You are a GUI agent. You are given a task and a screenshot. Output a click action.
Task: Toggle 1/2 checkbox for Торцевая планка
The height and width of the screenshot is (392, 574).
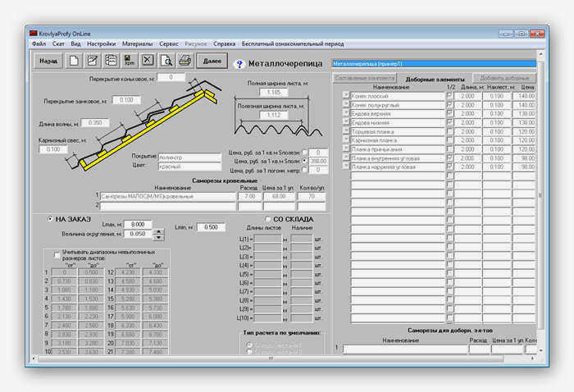(x=449, y=131)
